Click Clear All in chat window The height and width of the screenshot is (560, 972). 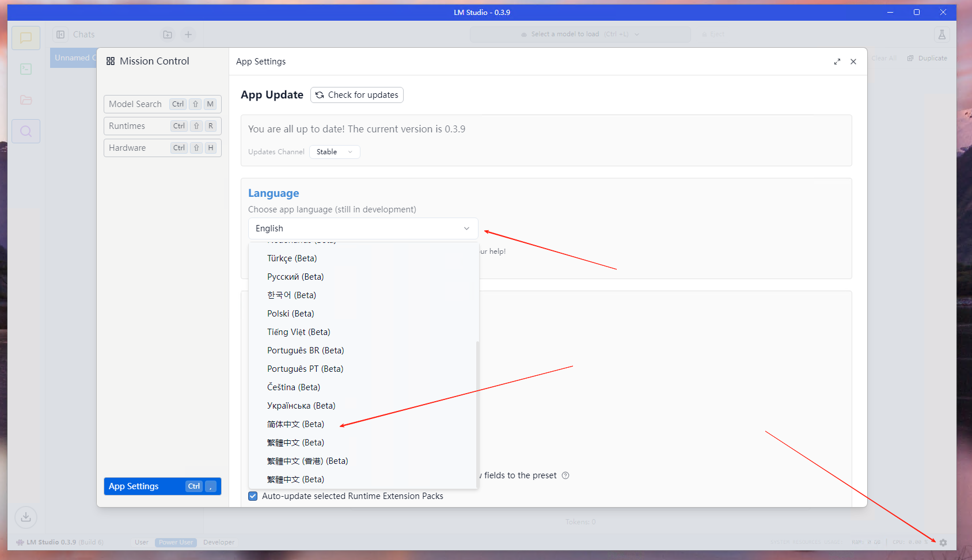coord(884,58)
